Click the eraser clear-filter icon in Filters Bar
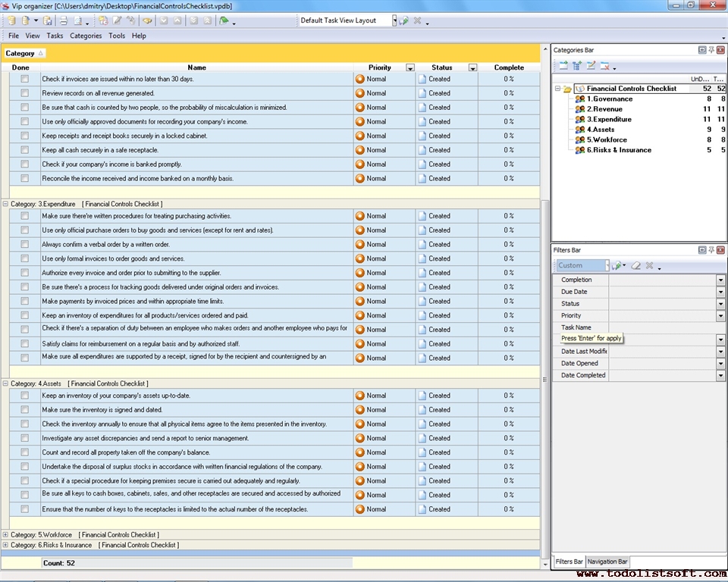728x582 pixels. (x=636, y=266)
